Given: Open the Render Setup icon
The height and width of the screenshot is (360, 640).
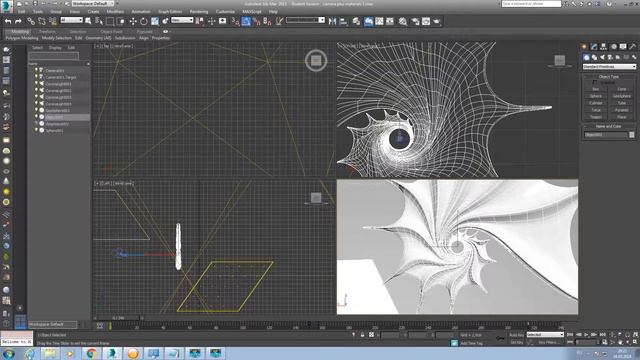Looking at the screenshot, I should tap(415, 21).
